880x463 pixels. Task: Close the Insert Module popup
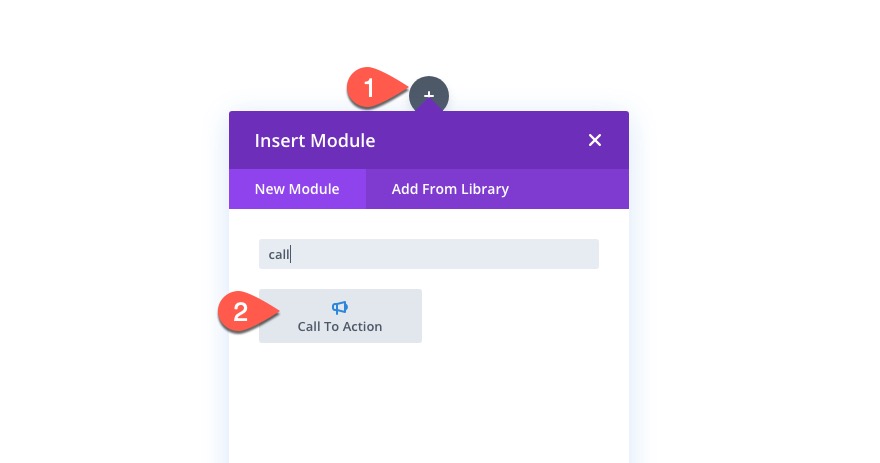click(x=595, y=140)
